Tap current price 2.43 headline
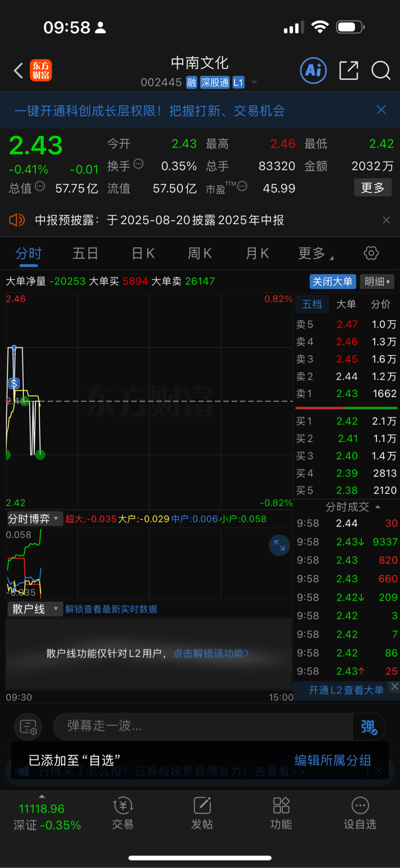This screenshot has height=868, width=400. 36,145
